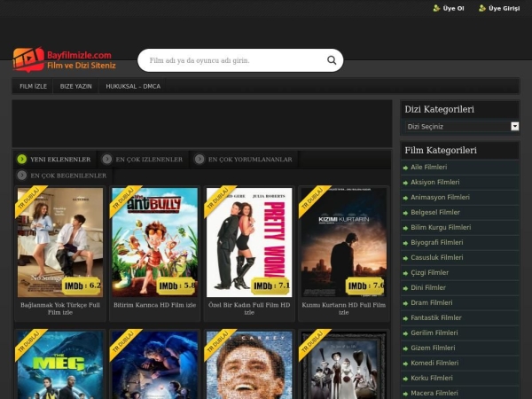
Task: Click the arrow icon beside Dini Filmler
Action: 405,288
